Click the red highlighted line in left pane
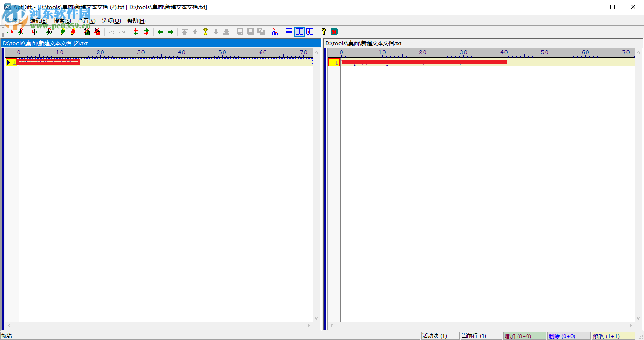Viewport: 644px width, 340px height. (x=48, y=62)
